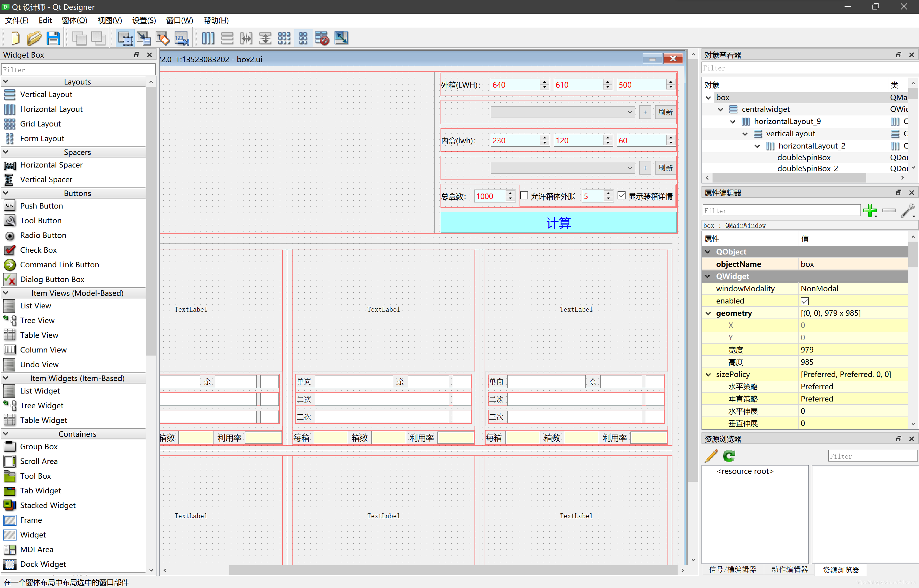
Task: Collapse the geometry property row
Action: (x=708, y=314)
